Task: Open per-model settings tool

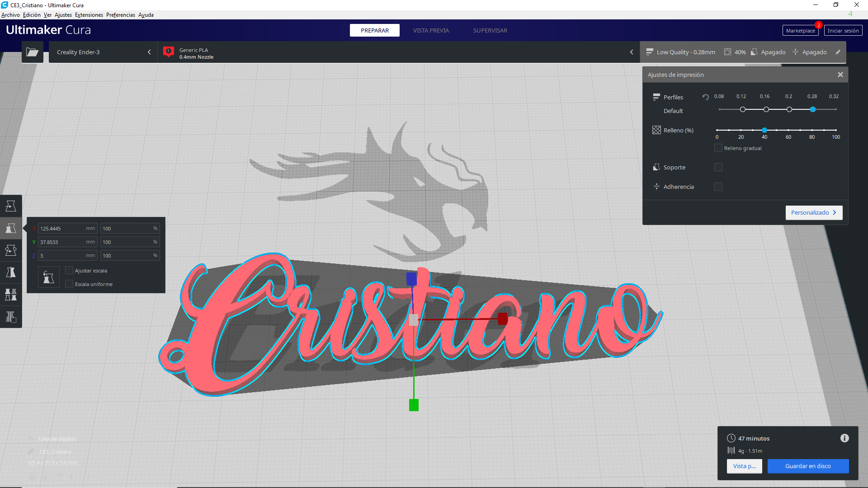Action: 11,295
